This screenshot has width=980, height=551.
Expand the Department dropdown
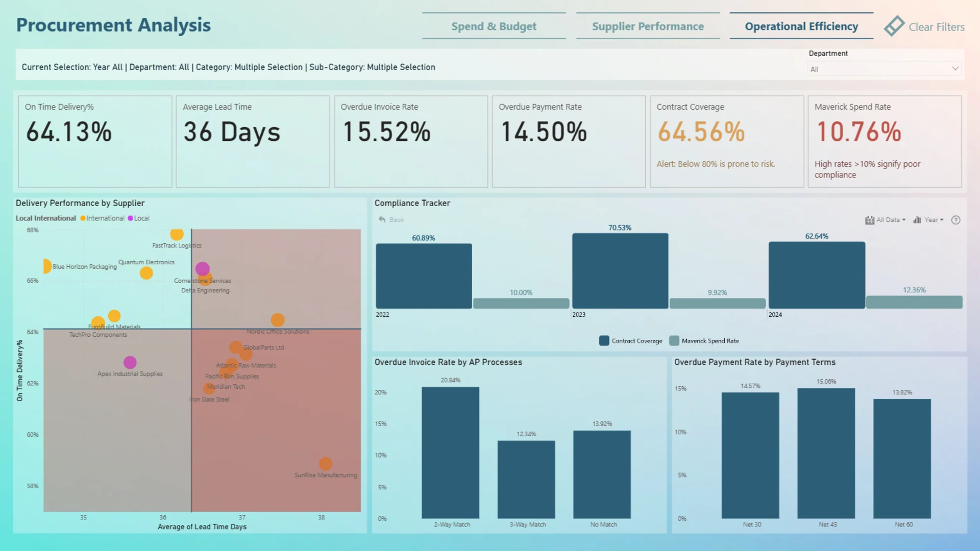click(x=885, y=69)
